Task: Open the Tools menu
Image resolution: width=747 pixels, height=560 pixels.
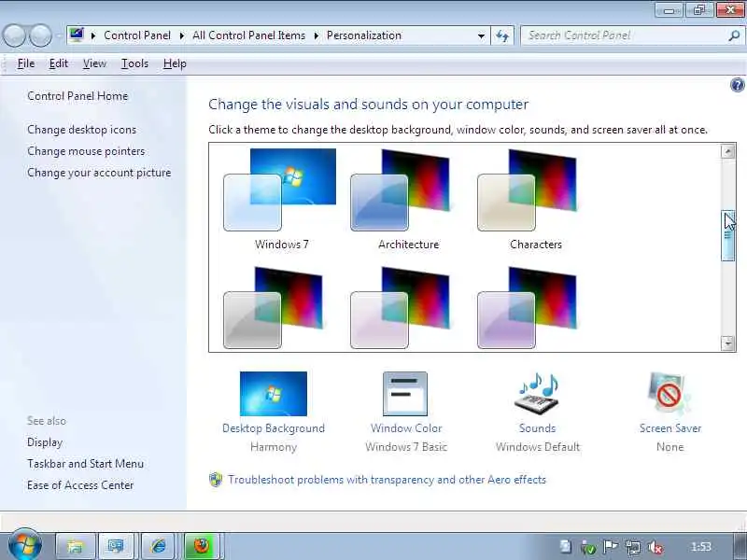Action: click(x=134, y=63)
